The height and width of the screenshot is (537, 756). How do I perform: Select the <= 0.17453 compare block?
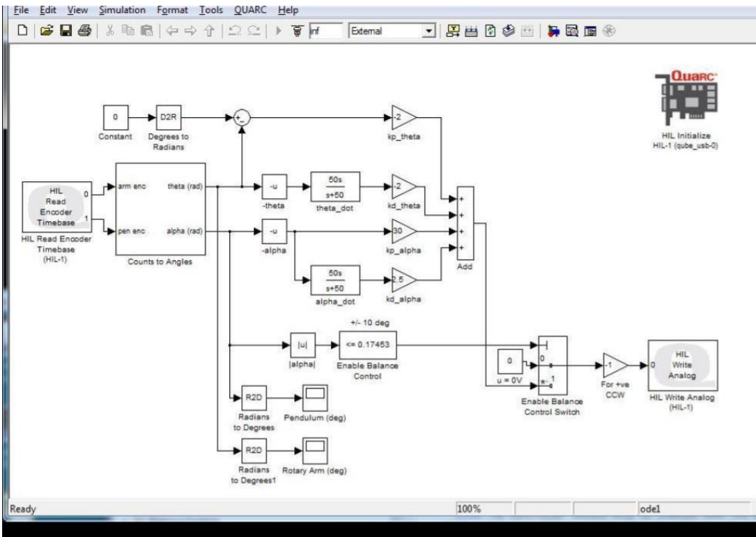(368, 345)
